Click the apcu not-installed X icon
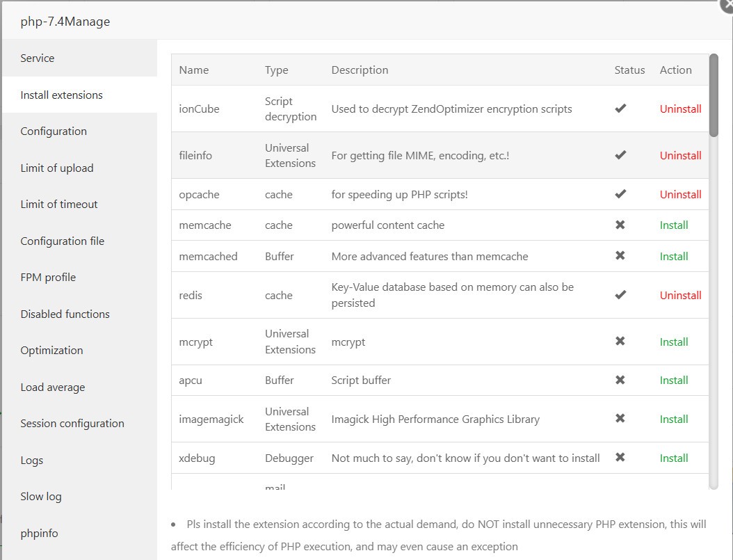This screenshot has width=733, height=560. click(620, 380)
